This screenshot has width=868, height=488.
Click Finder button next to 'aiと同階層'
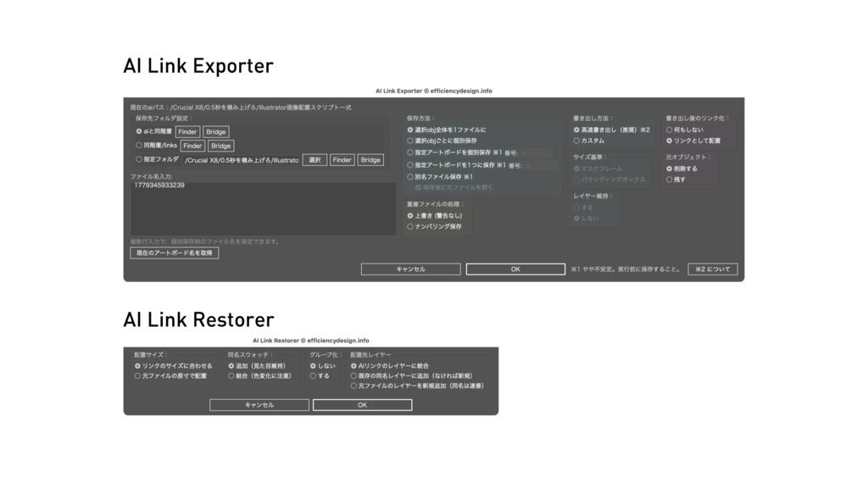tap(187, 131)
